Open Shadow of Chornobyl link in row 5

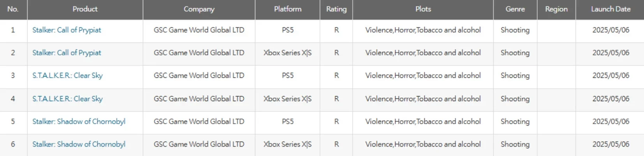(79, 121)
